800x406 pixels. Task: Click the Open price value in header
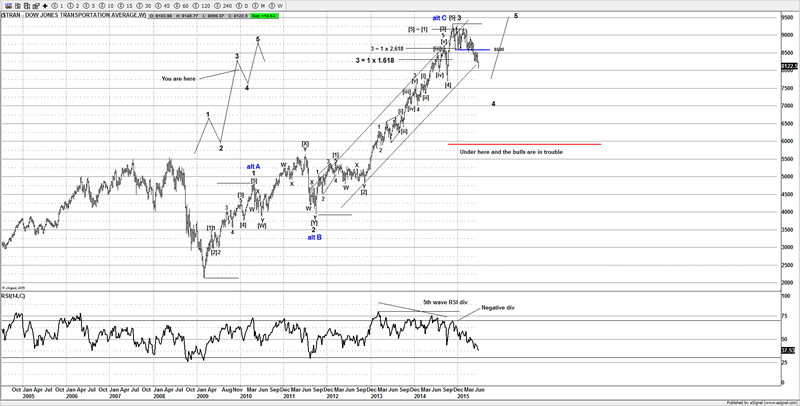point(162,16)
